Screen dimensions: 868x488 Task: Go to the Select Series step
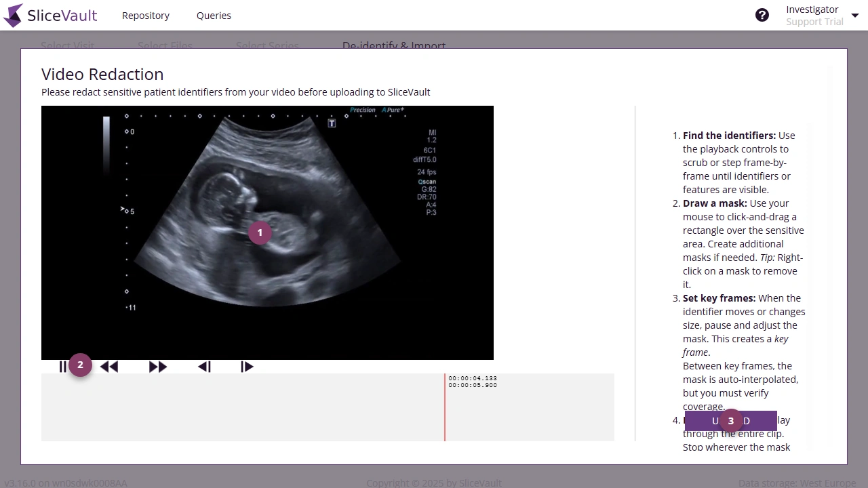click(267, 45)
